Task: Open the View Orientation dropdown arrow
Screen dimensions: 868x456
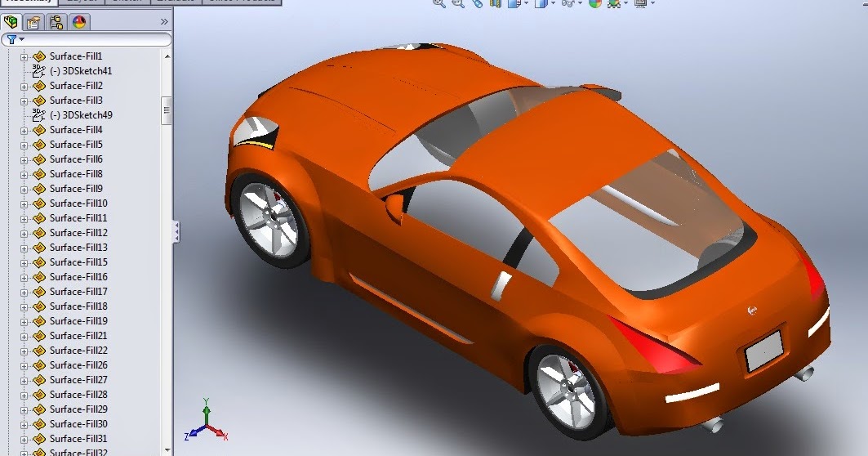Action: tap(526, 3)
